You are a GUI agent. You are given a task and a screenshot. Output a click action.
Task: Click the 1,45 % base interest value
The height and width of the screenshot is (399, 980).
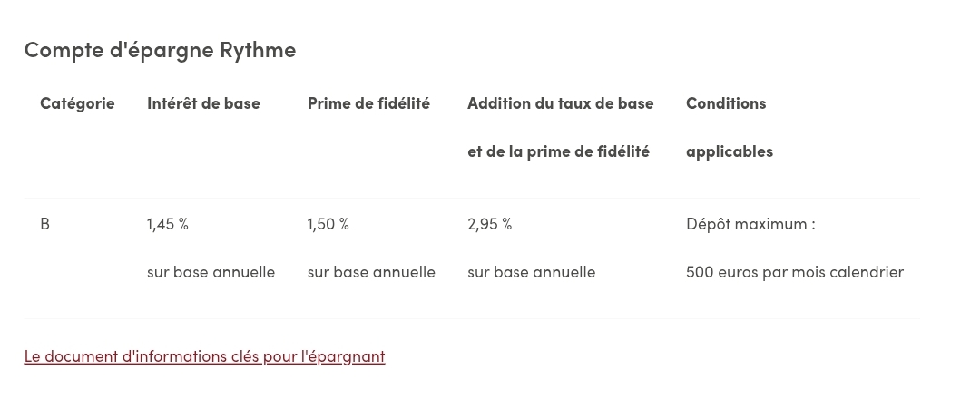pos(168,224)
